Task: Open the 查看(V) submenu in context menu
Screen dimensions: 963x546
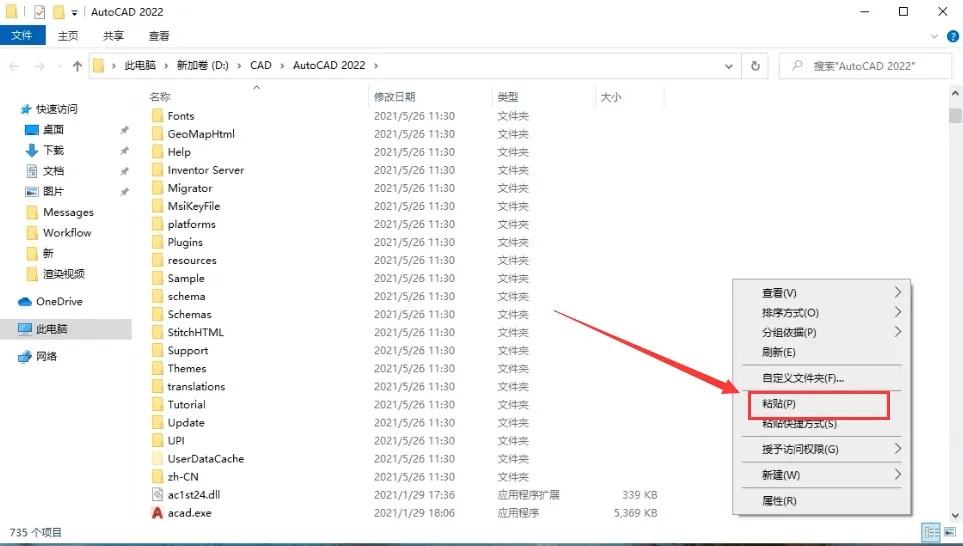Action: pyautogui.click(x=822, y=293)
